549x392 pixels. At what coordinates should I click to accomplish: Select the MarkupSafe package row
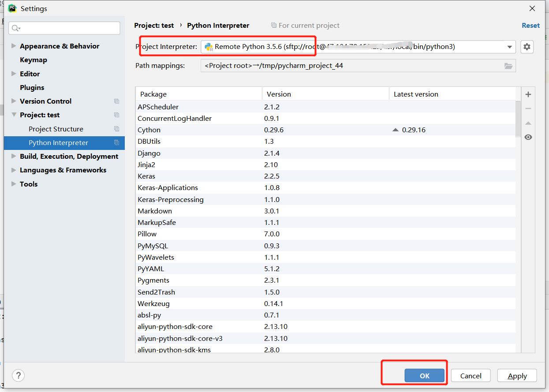pyautogui.click(x=325, y=223)
